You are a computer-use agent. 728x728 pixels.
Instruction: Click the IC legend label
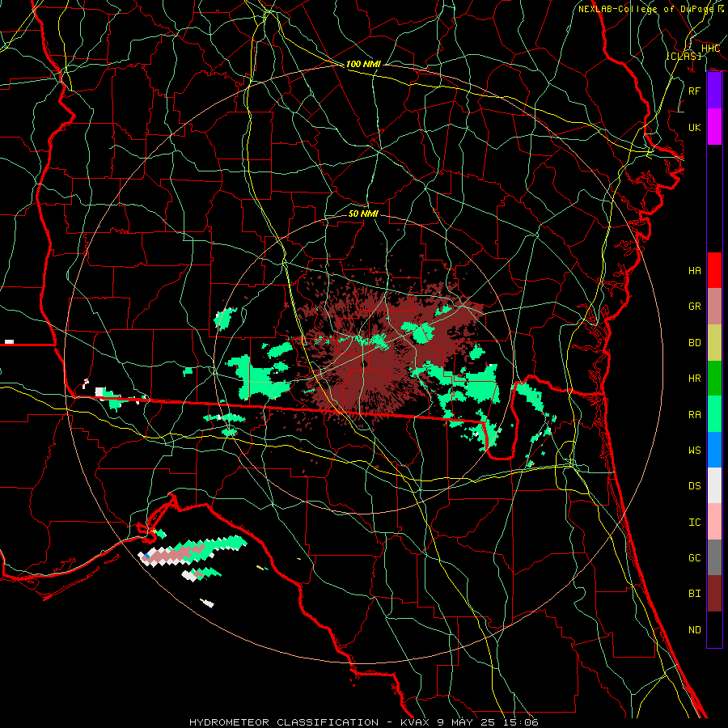[x=694, y=523]
